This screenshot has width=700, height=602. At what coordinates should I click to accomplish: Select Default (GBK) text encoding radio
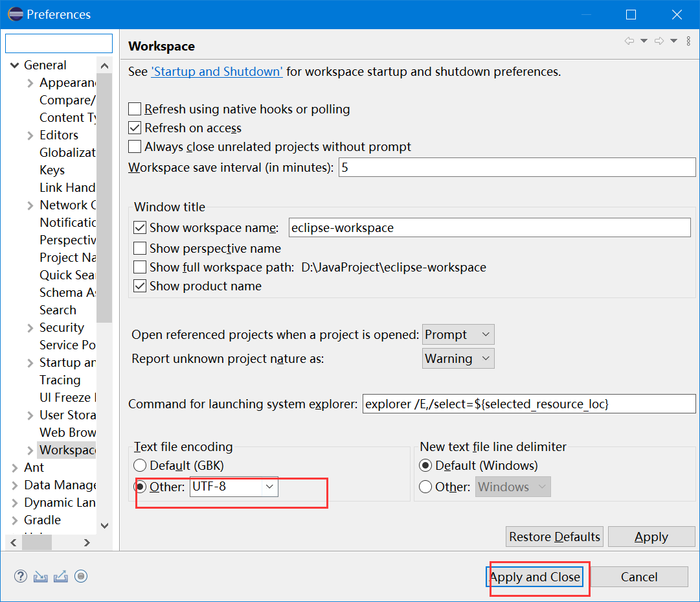[x=140, y=465]
